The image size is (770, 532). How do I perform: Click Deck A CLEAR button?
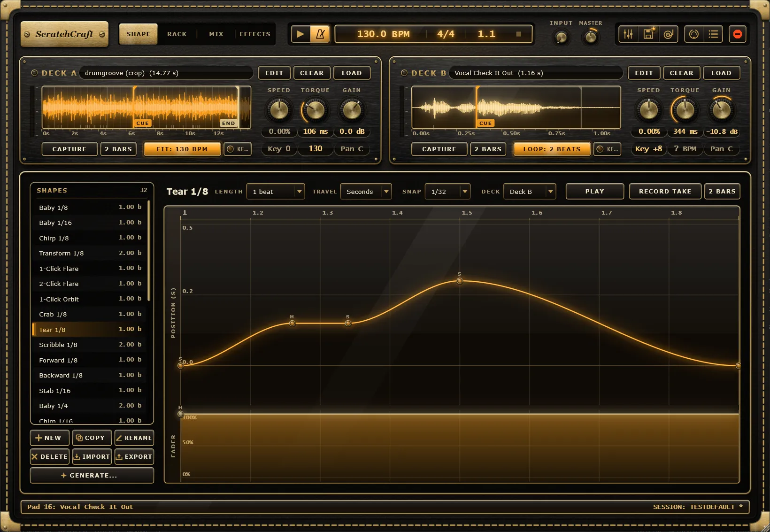click(x=312, y=73)
